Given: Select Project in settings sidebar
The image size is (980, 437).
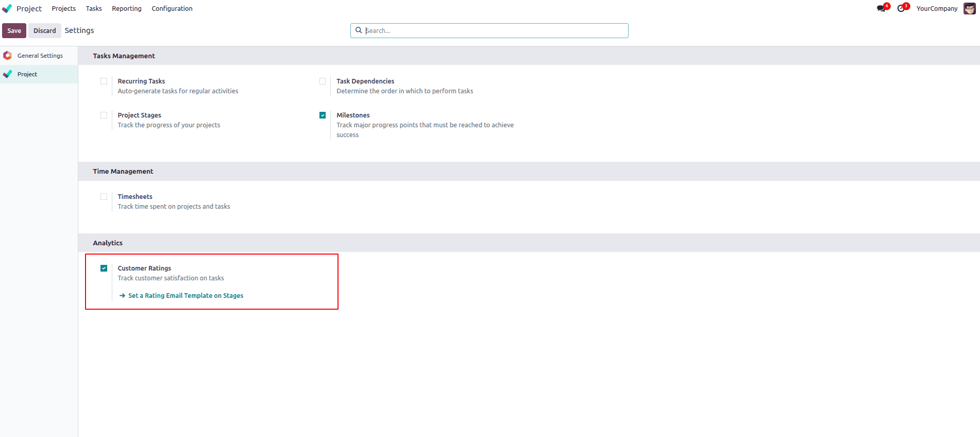Looking at the screenshot, I should [39, 74].
